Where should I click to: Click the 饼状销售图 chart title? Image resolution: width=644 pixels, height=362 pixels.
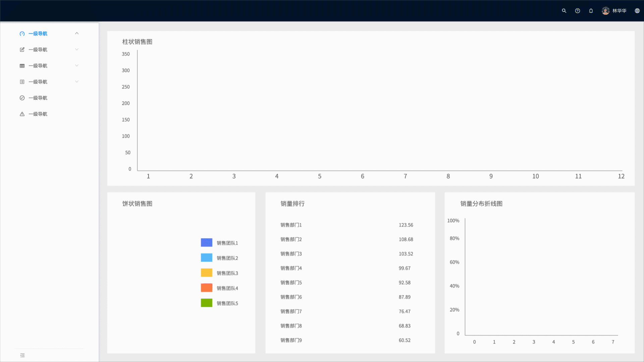[138, 204]
